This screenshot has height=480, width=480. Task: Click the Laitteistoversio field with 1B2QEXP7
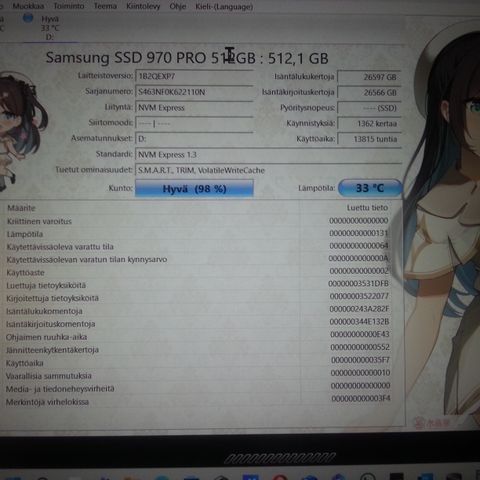click(x=194, y=76)
